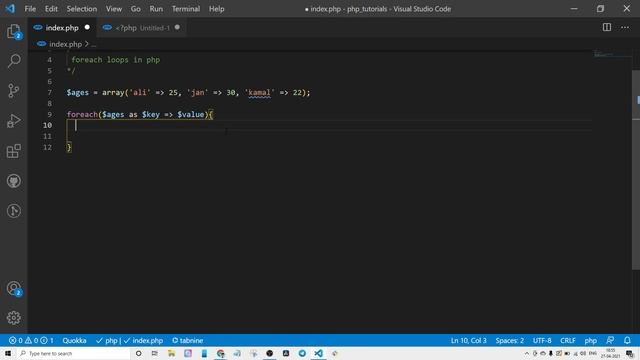Open the errors and warnings indicator
640x360 pixels.
(x=31, y=340)
